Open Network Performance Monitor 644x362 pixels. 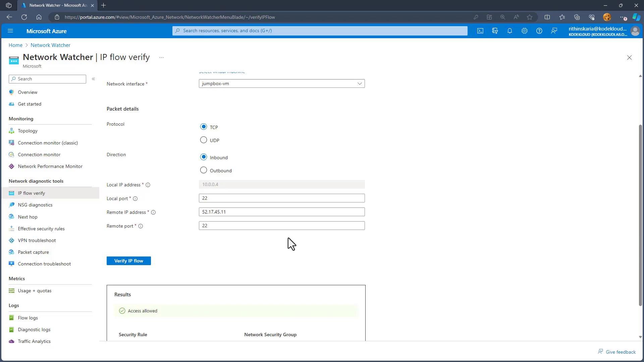[50, 166]
